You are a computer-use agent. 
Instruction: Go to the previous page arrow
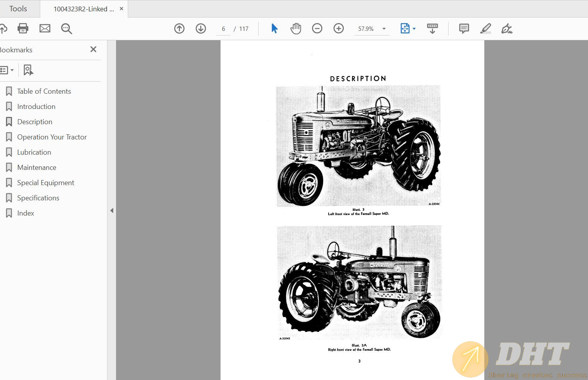pos(179,29)
